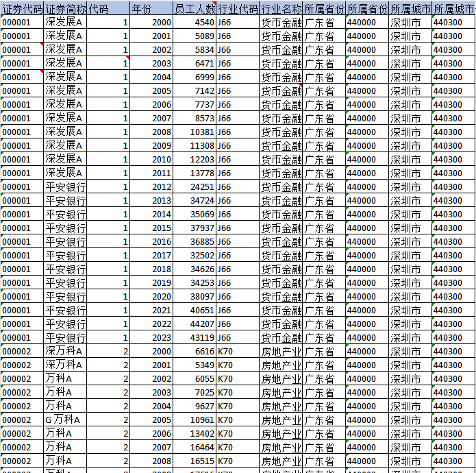Click K70 in the 10961 row
Screen dimensions: 476x473
coord(238,420)
